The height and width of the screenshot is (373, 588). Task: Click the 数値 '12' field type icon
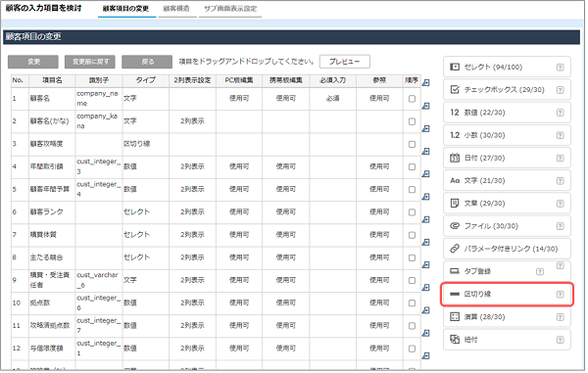point(455,113)
